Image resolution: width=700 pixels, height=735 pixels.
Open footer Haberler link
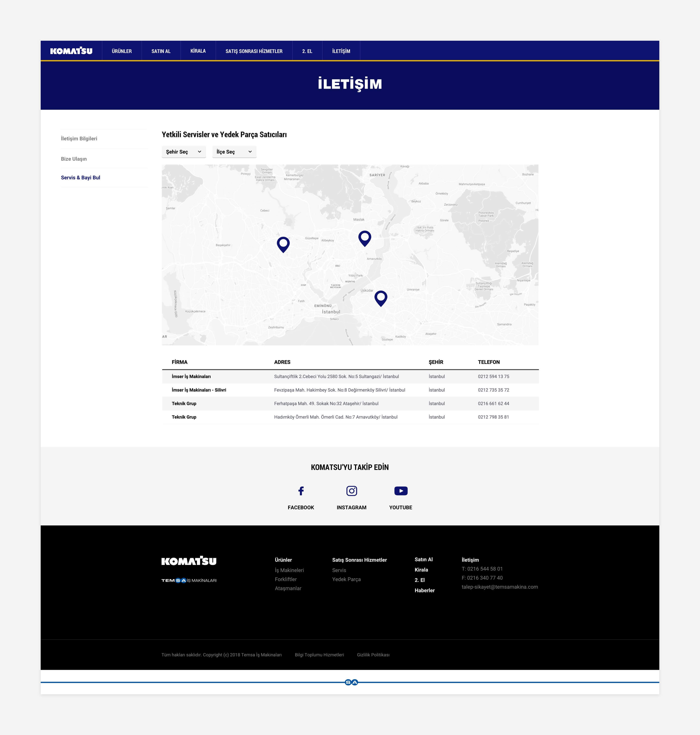coord(425,590)
